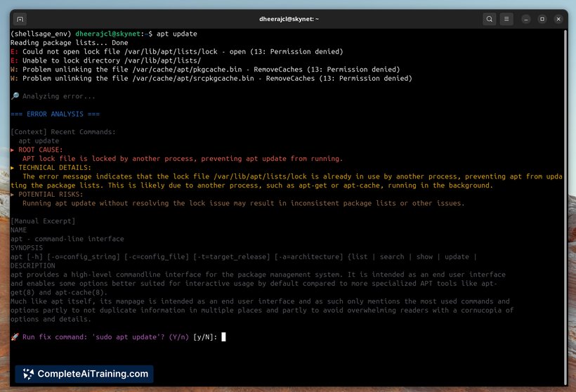Click the 'TECHNICAL DETAILS:' heading
The width and height of the screenshot is (576, 392).
tap(55, 167)
